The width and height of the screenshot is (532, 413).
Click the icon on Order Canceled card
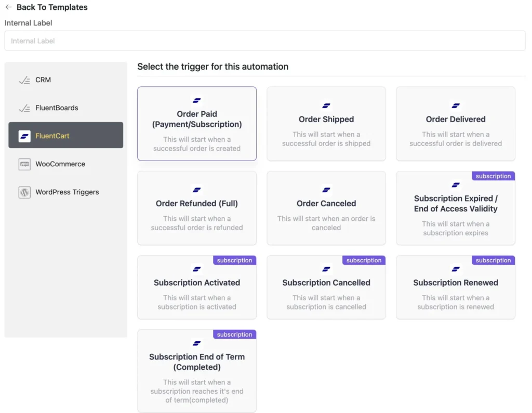326,190
